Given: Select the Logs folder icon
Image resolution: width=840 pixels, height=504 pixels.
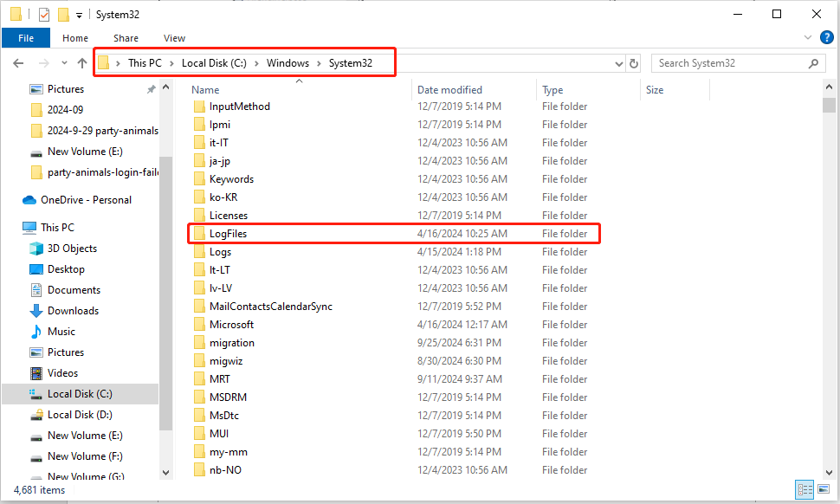Looking at the screenshot, I should [x=199, y=252].
